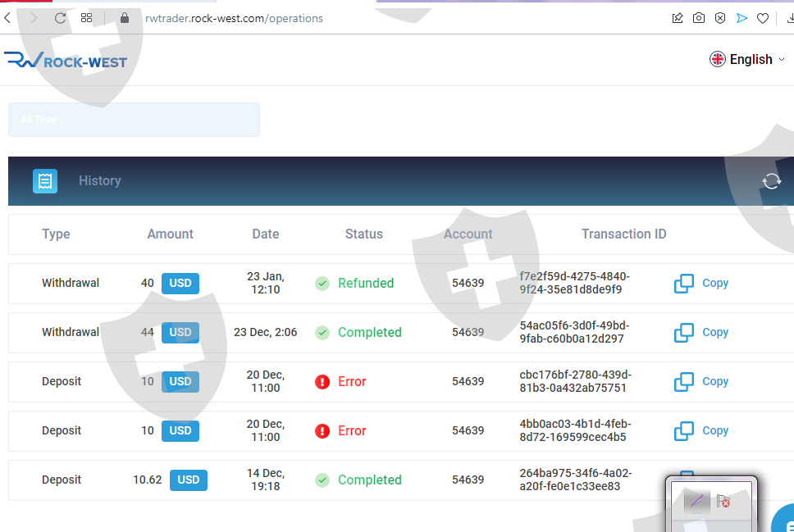Go back with browser back arrow
Screen dimensions: 794x532
tap(8, 18)
